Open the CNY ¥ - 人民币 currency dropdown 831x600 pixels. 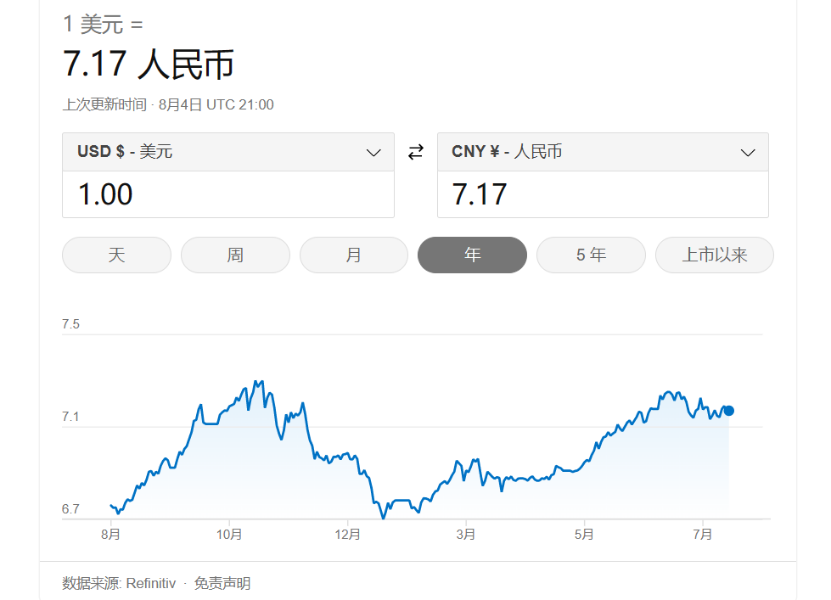coord(602,152)
